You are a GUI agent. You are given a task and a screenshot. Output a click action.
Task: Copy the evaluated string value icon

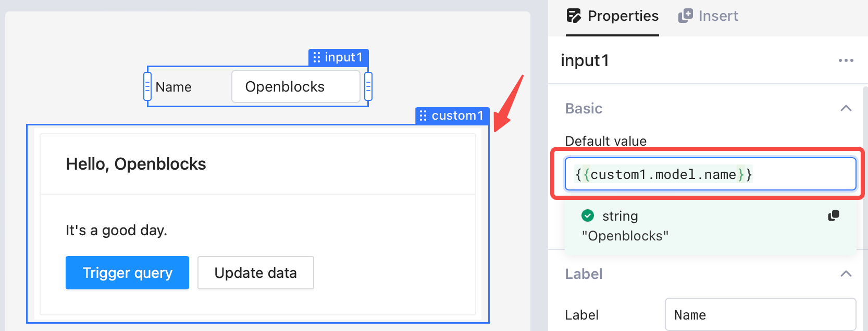pos(834,215)
